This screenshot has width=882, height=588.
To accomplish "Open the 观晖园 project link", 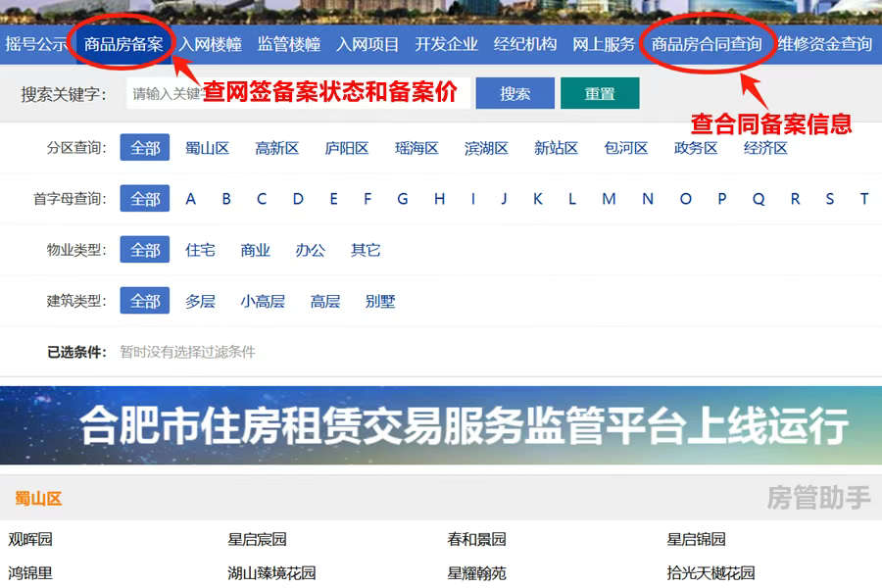I will (29, 539).
